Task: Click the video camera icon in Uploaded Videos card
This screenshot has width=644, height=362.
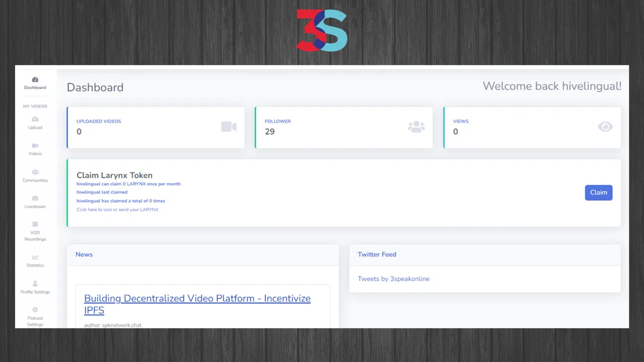Action: (229, 127)
